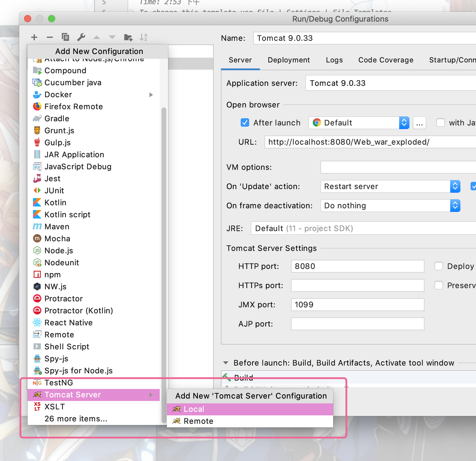Choose Maven configuration type
This screenshot has width=476, height=461.
click(93, 227)
